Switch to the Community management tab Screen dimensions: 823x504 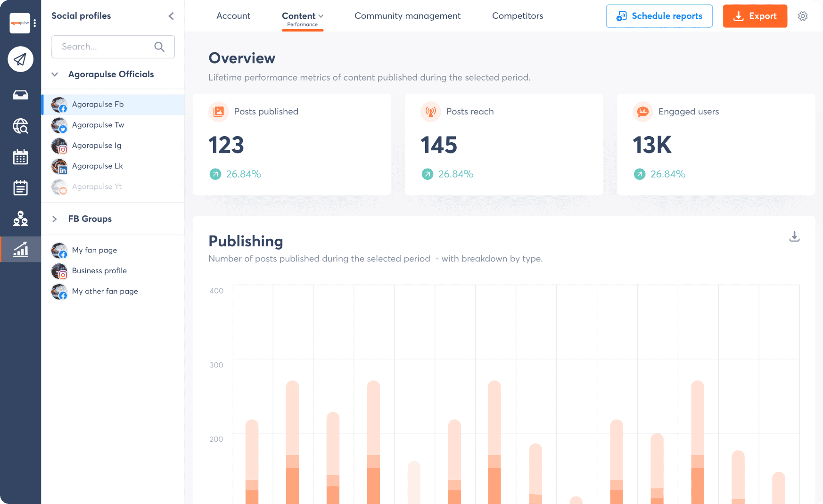tap(407, 16)
